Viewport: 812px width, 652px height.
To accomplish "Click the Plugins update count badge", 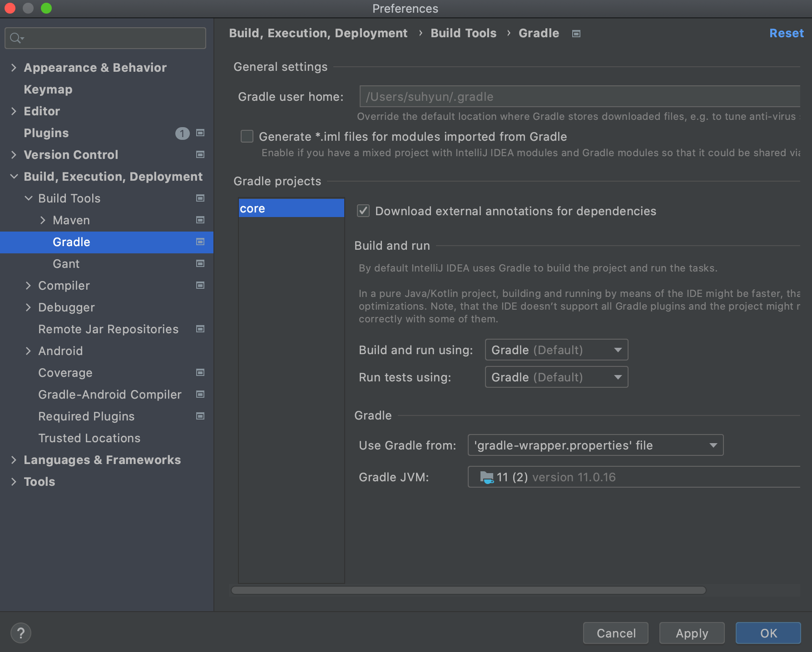I will pyautogui.click(x=182, y=133).
